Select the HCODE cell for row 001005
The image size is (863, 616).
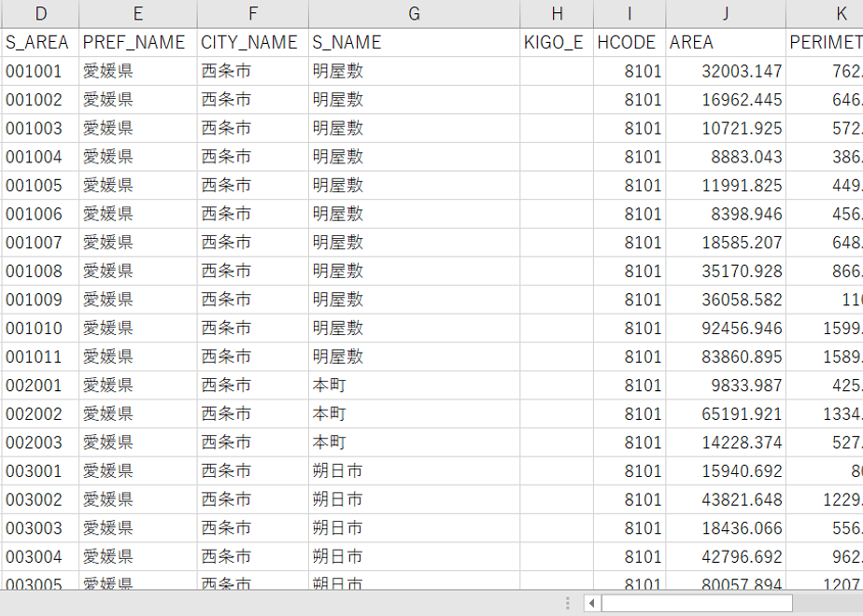[x=630, y=186]
